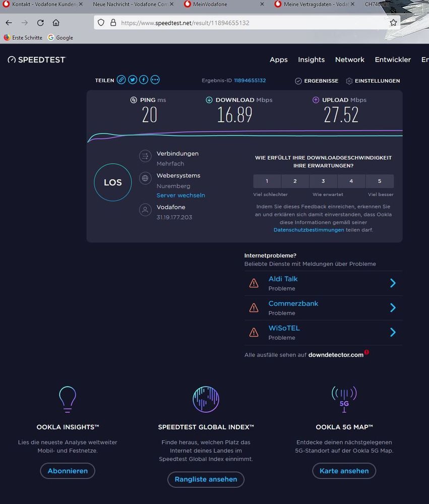Reload the page with refresh icon
429x504 pixels.
pyautogui.click(x=40, y=23)
